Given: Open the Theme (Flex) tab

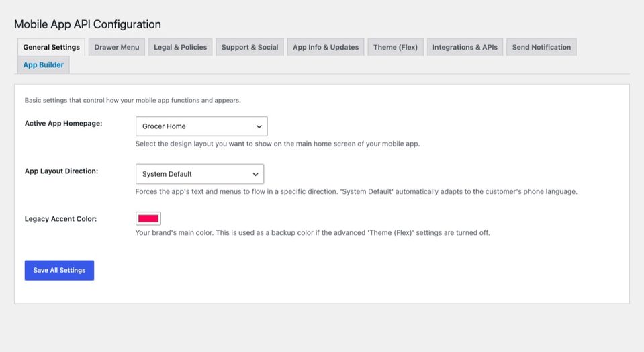Looking at the screenshot, I should [x=396, y=47].
